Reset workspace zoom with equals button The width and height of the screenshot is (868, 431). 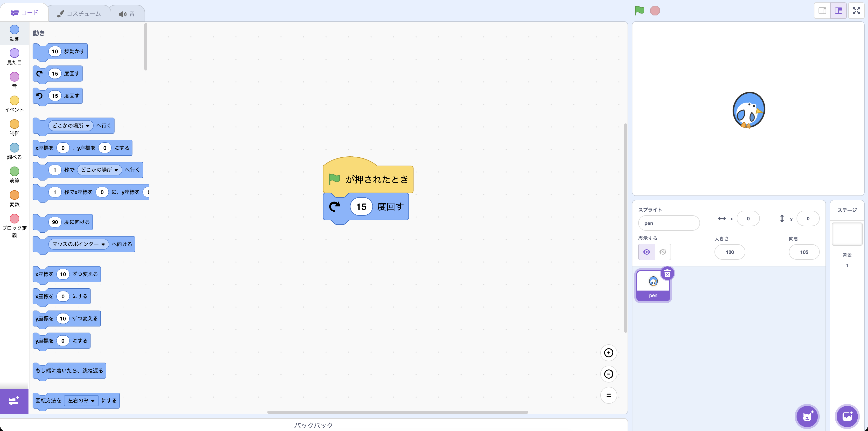609,395
